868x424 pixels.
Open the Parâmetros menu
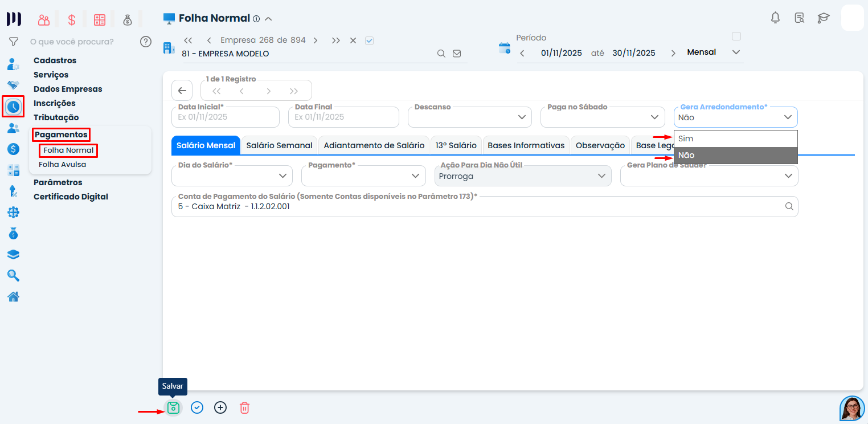58,182
